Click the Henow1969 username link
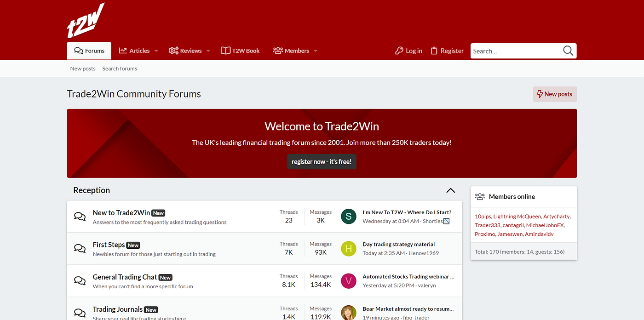The width and height of the screenshot is (644, 320). coord(424,253)
